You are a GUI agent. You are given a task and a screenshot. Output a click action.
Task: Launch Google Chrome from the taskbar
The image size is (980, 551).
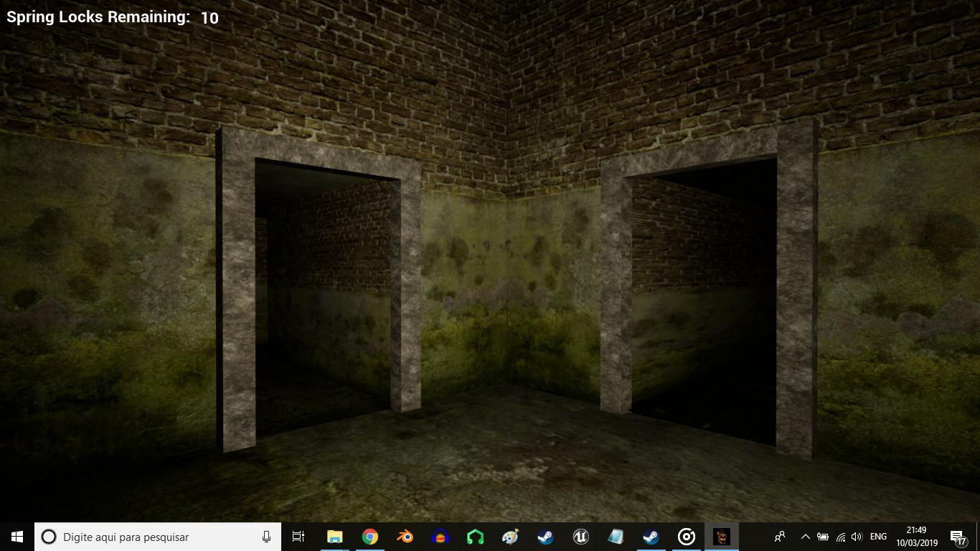369,537
